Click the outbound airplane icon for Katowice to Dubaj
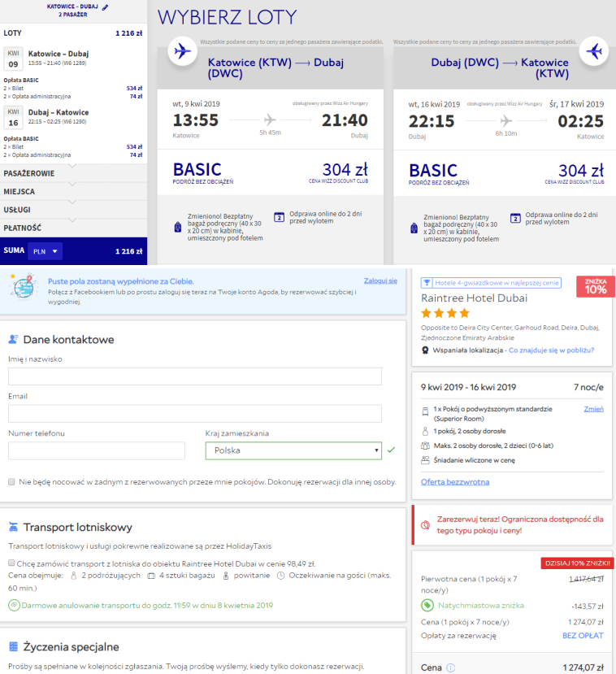This screenshot has width=616, height=674. pos(183,51)
